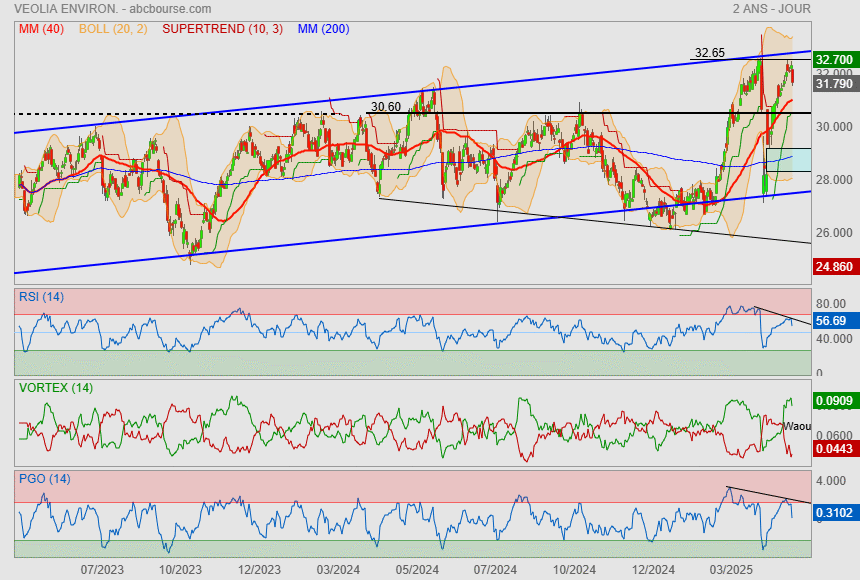Select the MM (40) legend label
This screenshot has height=580, width=860.
pos(41,29)
